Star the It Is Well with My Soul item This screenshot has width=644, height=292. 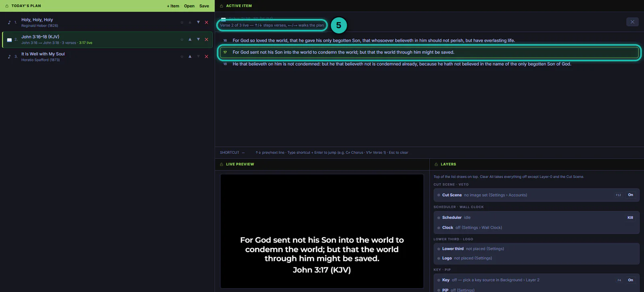pos(182,57)
